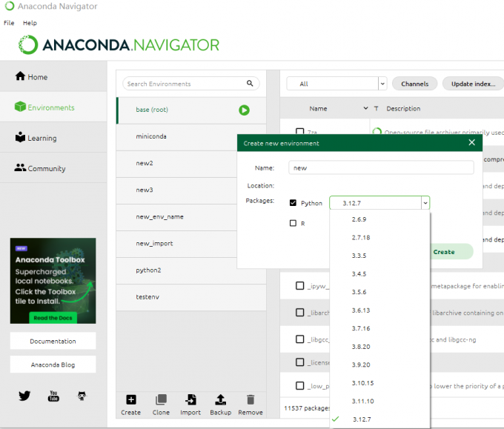Tick the _low_p package checkbox
Viewport: 504px width, 429px height.
click(x=299, y=385)
